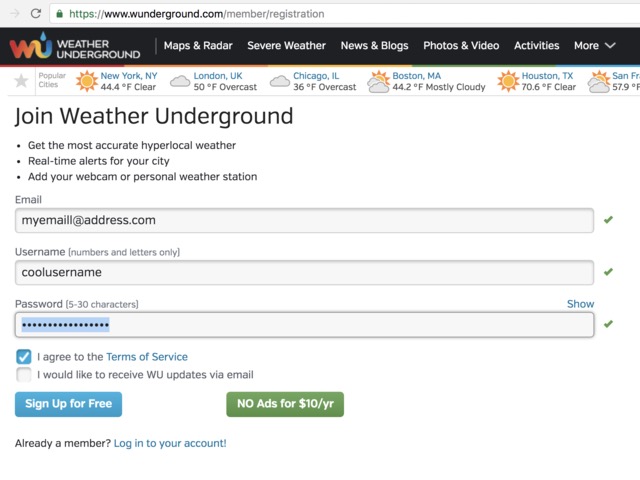Click Log in to your account link
This screenshot has width=640, height=480.
[170, 443]
